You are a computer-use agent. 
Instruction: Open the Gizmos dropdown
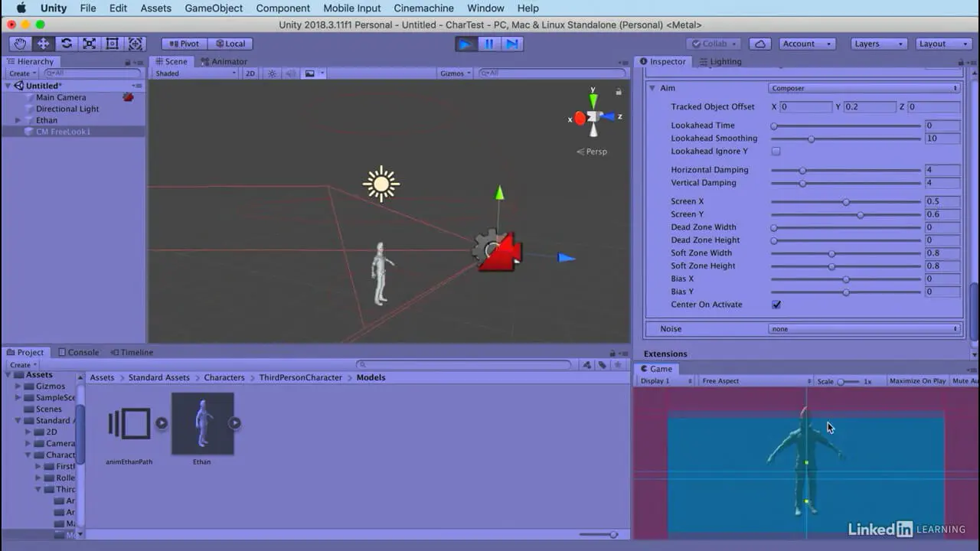click(456, 73)
